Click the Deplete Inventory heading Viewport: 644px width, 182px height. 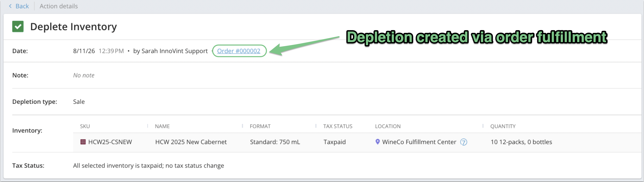[x=74, y=27]
